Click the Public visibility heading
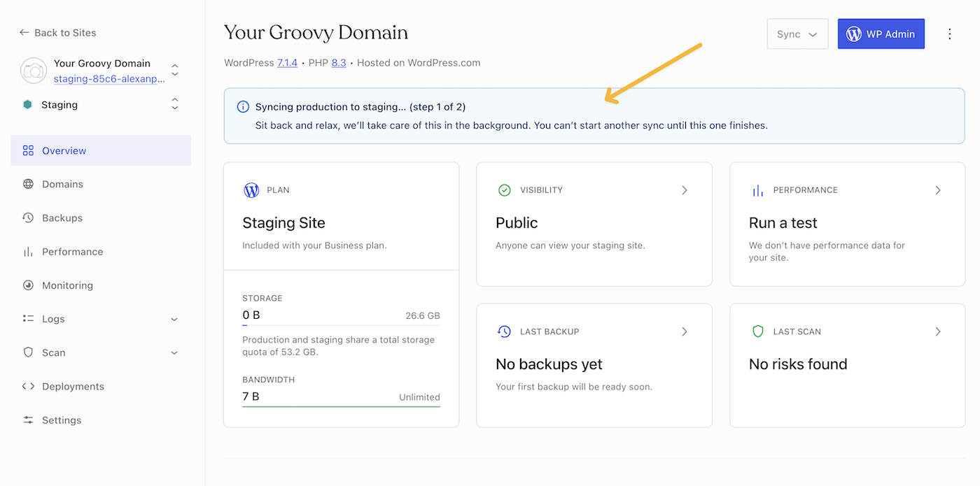Viewport: 980px width, 486px height. 517,223
